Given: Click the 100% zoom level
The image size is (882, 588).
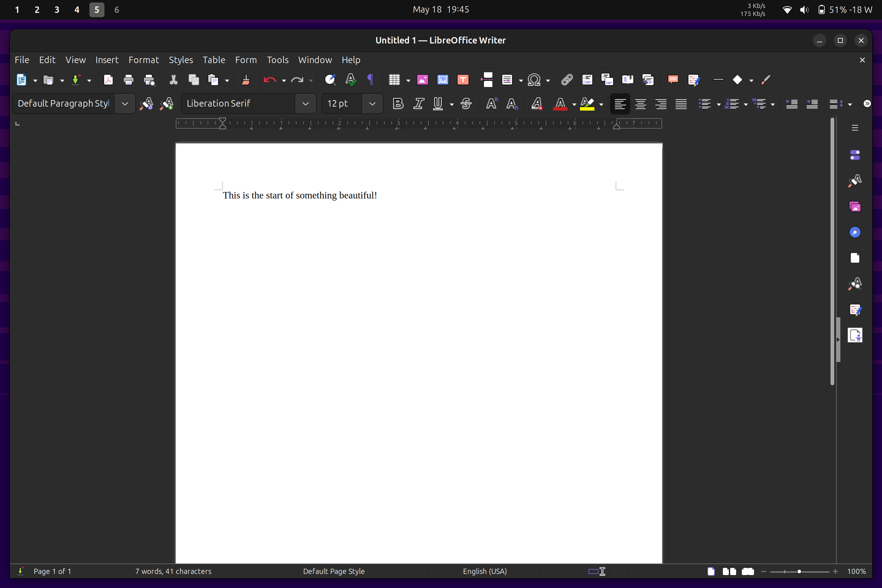Looking at the screenshot, I should 857,571.
